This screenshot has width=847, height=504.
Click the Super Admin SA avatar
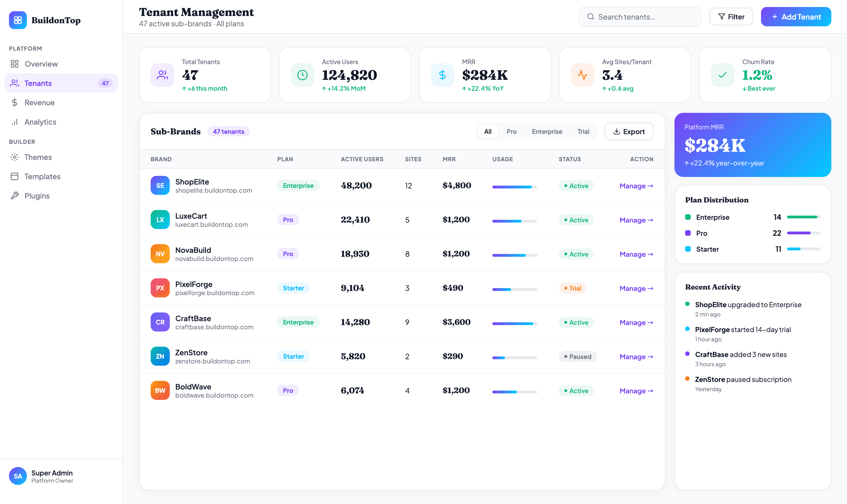[18, 476]
